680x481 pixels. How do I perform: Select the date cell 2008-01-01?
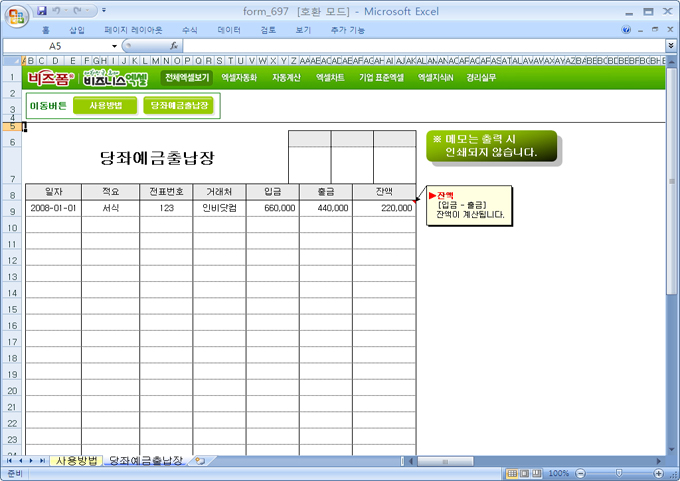(54, 208)
